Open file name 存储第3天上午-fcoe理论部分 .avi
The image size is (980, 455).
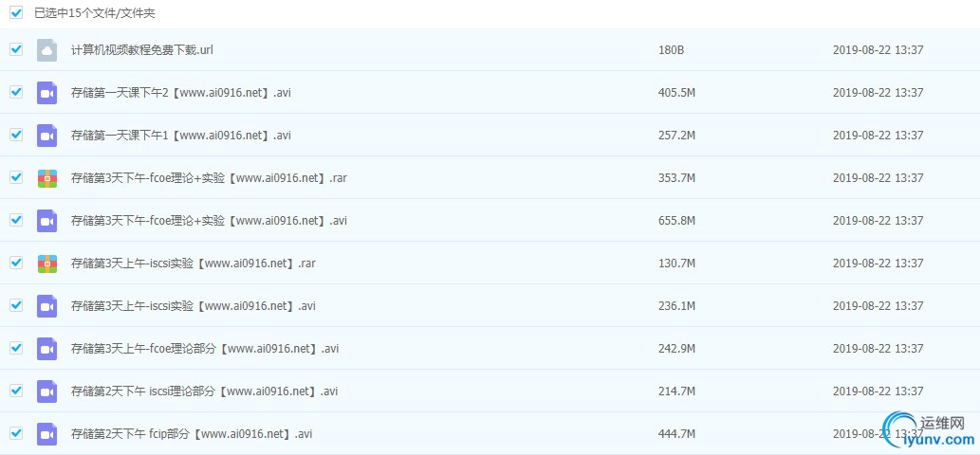tap(204, 348)
